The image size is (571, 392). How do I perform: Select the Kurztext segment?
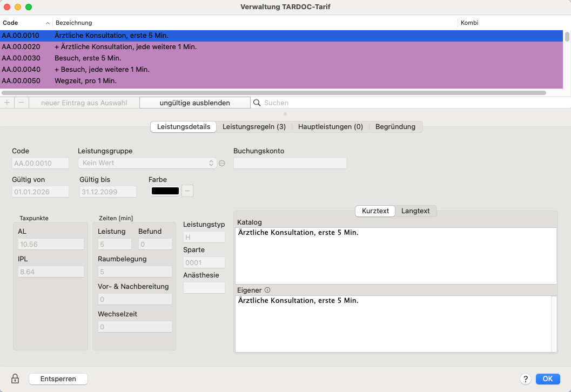(375, 211)
